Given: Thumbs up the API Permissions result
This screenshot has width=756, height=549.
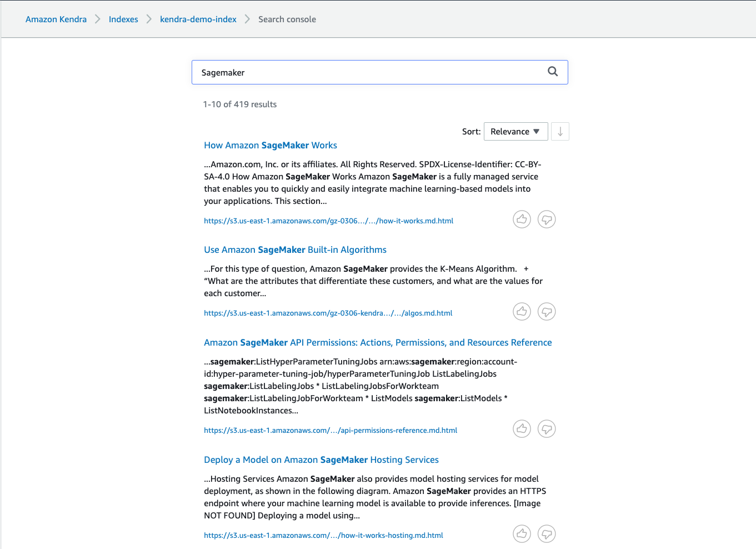Looking at the screenshot, I should click(522, 429).
